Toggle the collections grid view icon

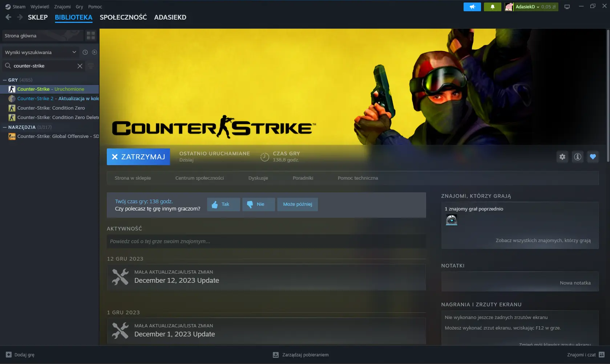(x=91, y=36)
